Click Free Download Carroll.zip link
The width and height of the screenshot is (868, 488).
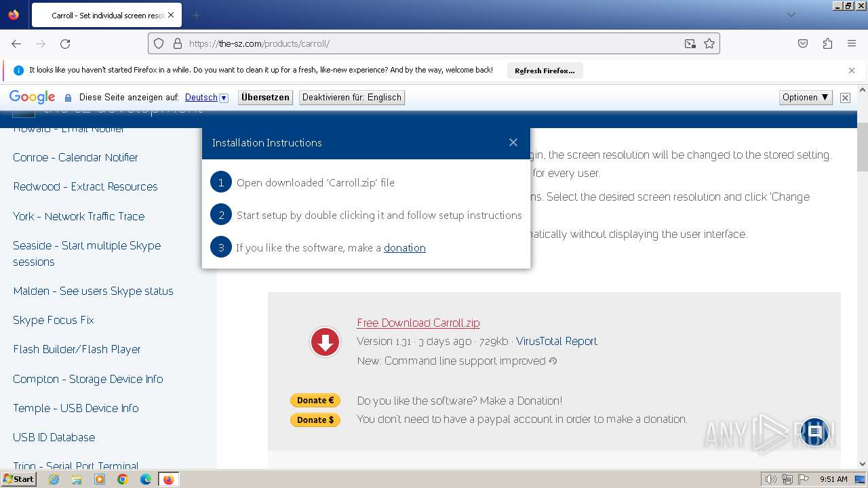418,323
